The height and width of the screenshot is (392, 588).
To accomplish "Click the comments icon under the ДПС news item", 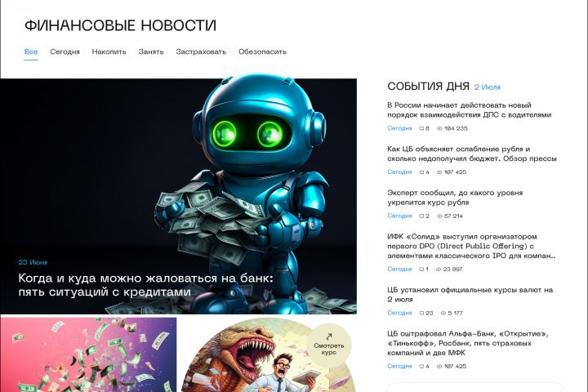I will coord(421,128).
